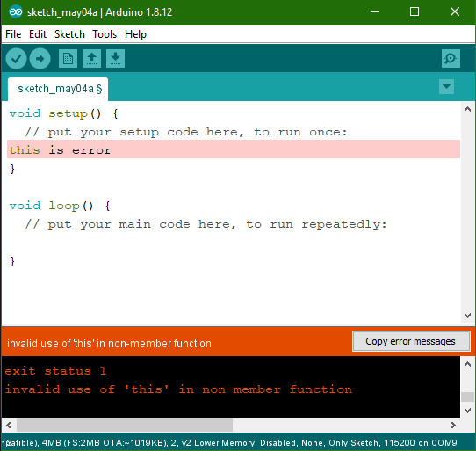
Task: Click the 'put your setup code here' comment
Action: tap(186, 132)
